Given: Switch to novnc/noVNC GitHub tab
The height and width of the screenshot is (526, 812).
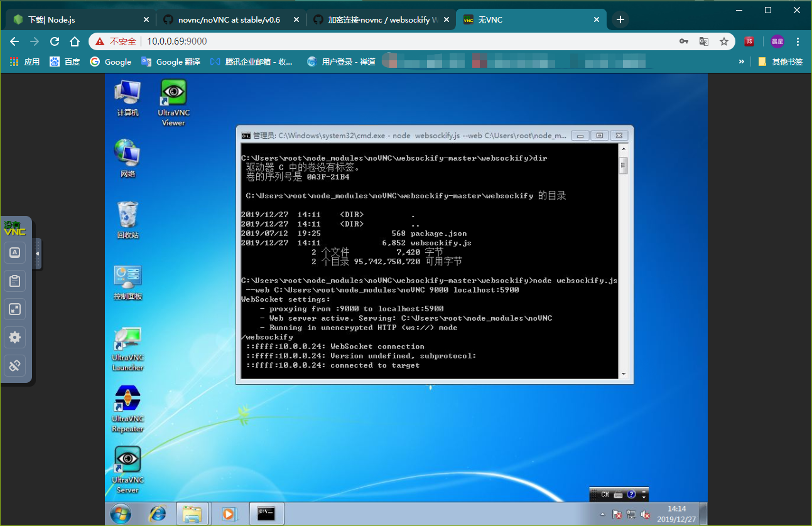Looking at the screenshot, I should [x=230, y=19].
